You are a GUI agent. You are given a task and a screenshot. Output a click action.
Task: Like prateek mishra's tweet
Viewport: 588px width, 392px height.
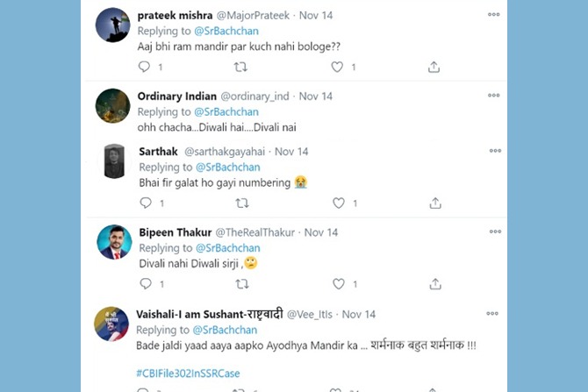pyautogui.click(x=338, y=67)
